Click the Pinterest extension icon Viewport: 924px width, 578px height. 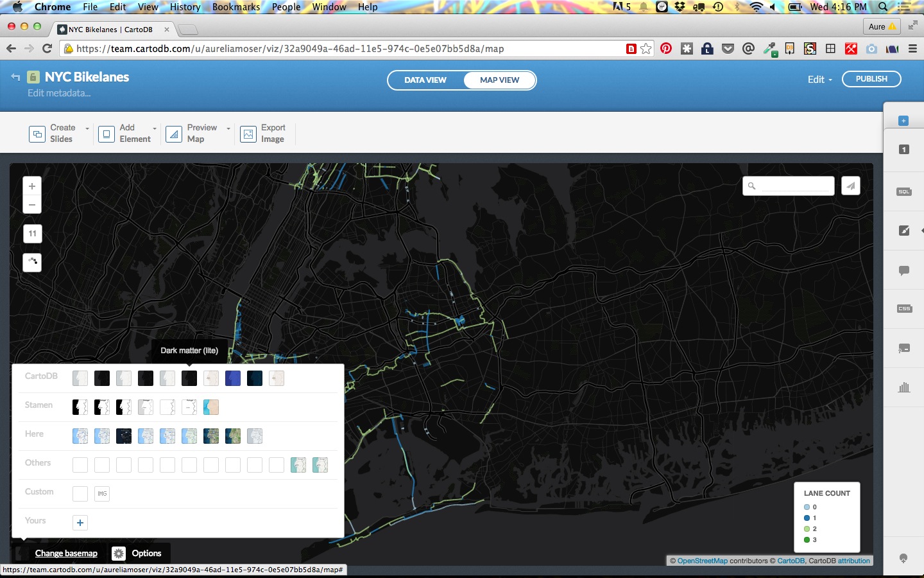(x=666, y=49)
